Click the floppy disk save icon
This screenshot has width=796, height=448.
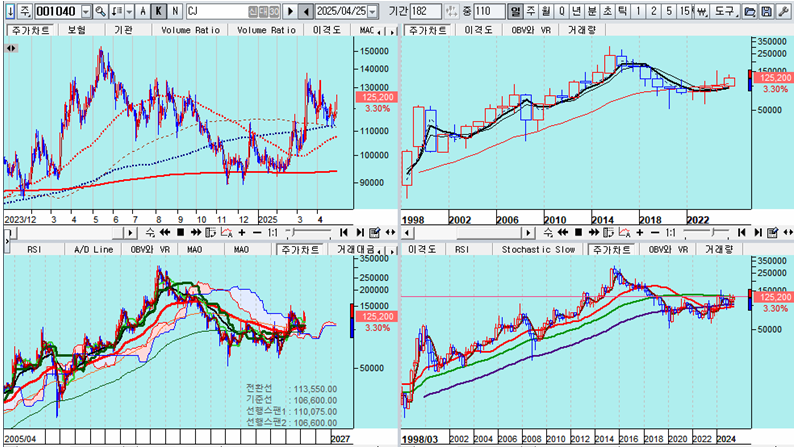click(767, 11)
